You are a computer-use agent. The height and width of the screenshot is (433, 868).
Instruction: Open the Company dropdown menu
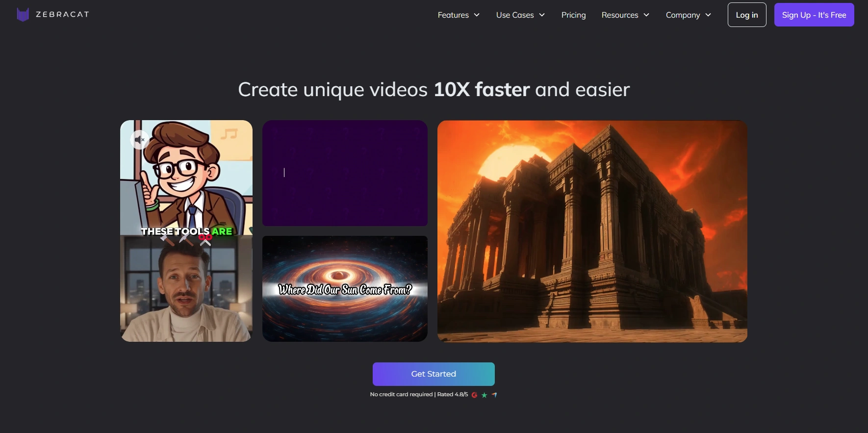[x=688, y=15]
